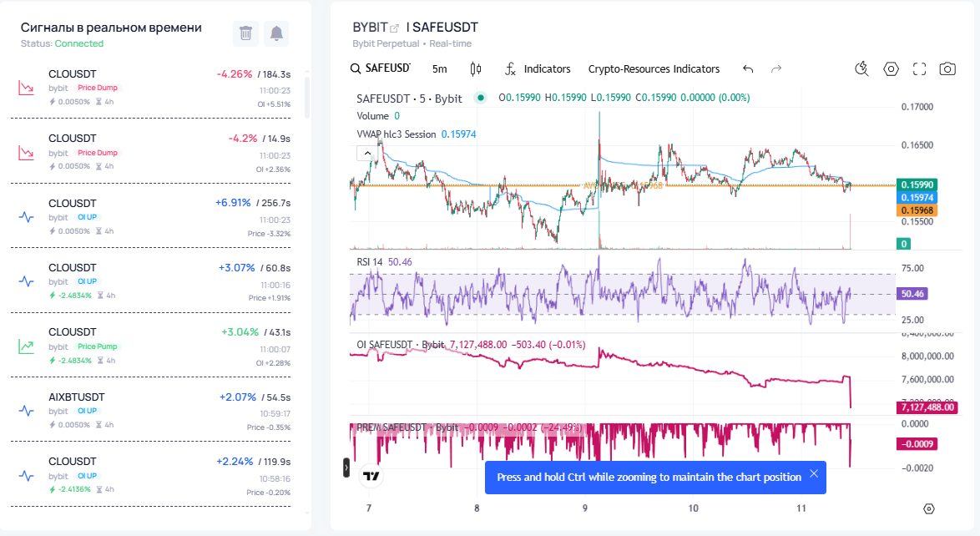Toggle signal notifications bell
The width and height of the screenshot is (980, 536).
pos(276,33)
